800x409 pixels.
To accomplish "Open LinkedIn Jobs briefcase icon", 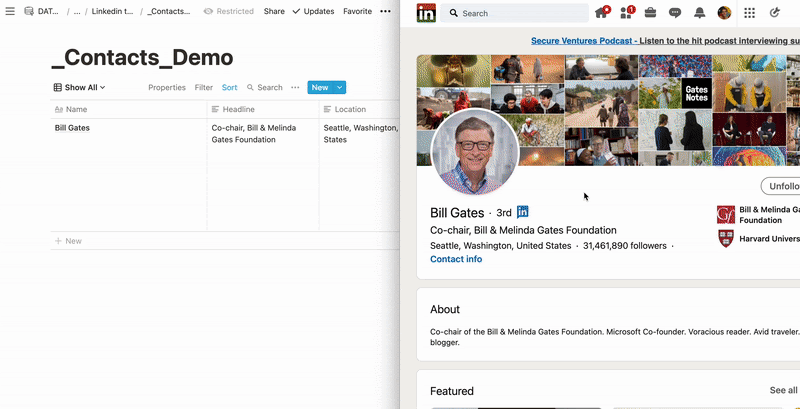I will pyautogui.click(x=650, y=13).
